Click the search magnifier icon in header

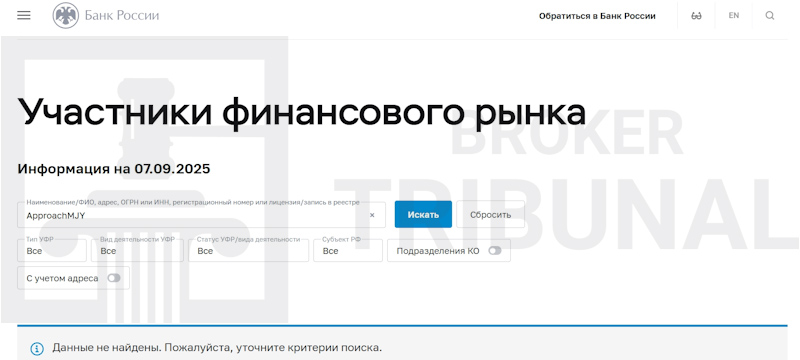coord(770,16)
